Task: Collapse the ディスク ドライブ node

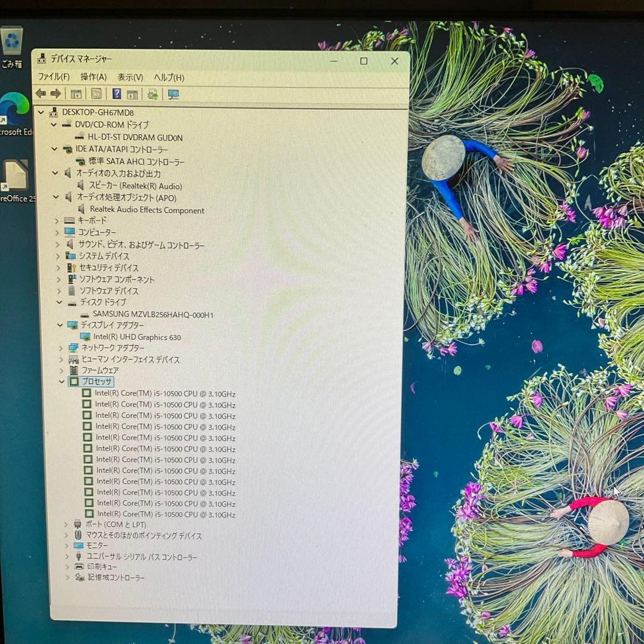Action: click(x=58, y=302)
